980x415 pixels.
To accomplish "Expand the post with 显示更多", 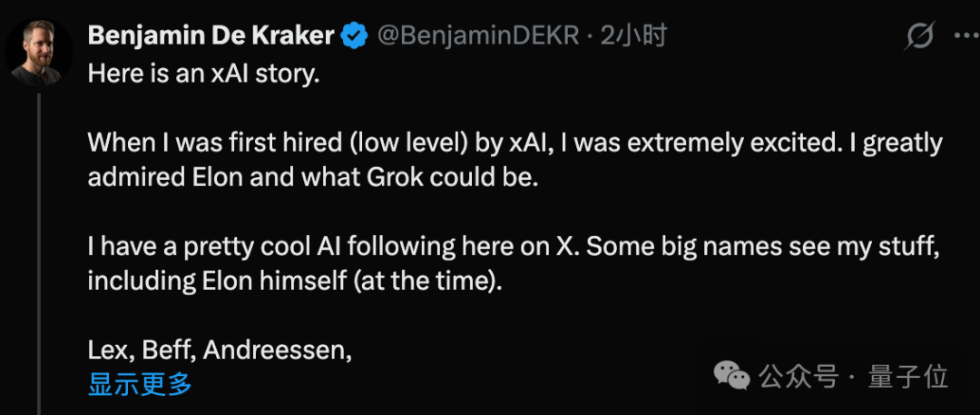I will coord(140,383).
